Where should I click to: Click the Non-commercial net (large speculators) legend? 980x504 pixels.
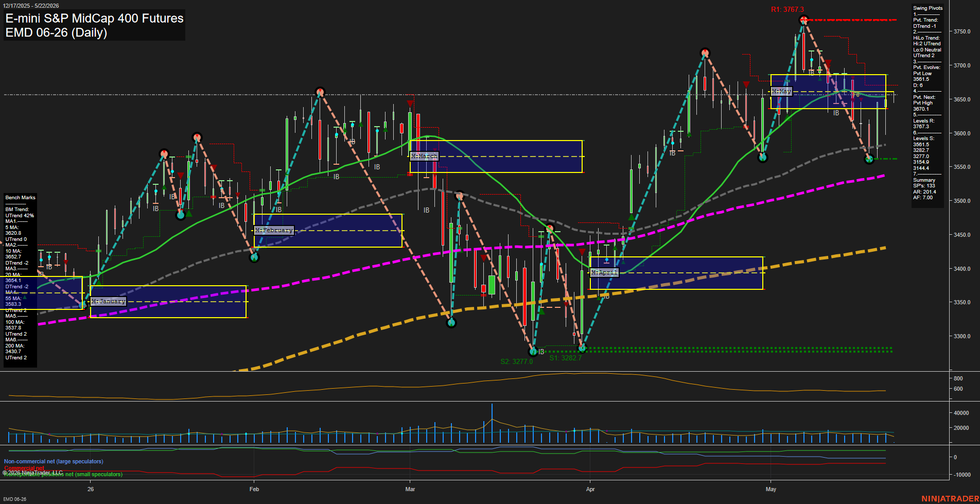tap(54, 461)
